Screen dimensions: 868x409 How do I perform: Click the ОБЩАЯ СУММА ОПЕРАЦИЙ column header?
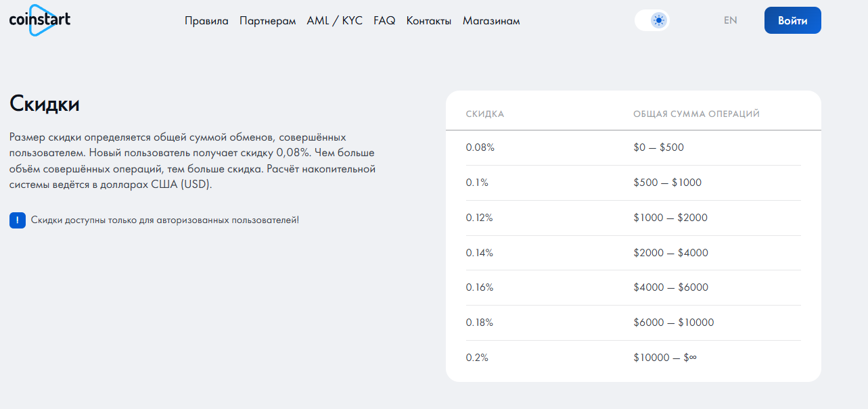pos(696,114)
